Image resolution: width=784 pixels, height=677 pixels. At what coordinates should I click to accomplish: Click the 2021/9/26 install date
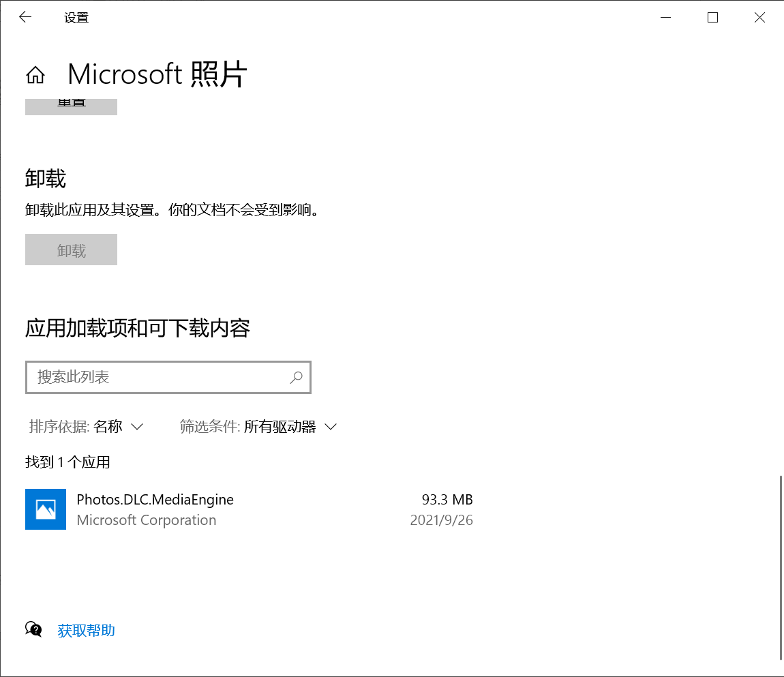(x=441, y=520)
